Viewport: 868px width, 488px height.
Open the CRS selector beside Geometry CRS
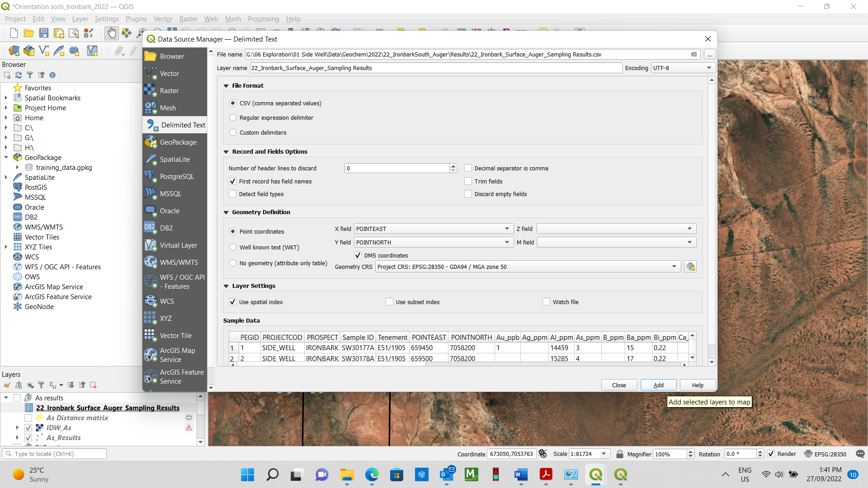click(691, 267)
